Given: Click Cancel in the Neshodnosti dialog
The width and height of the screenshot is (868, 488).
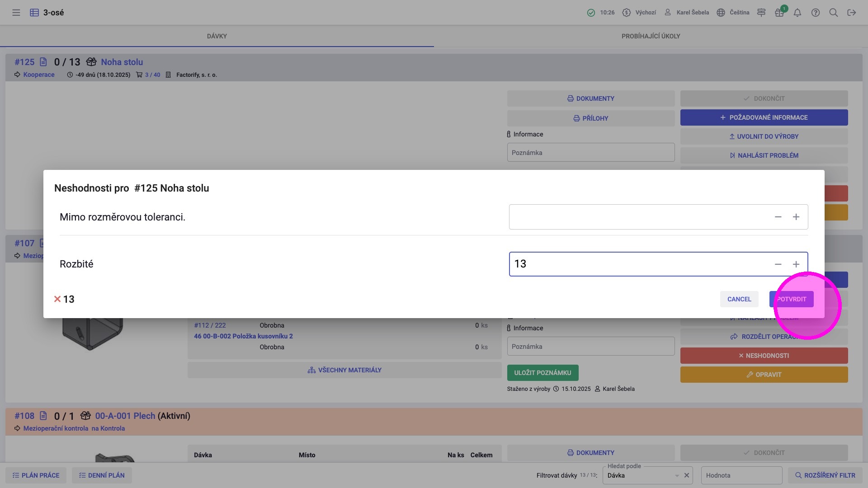Looking at the screenshot, I should click(739, 299).
